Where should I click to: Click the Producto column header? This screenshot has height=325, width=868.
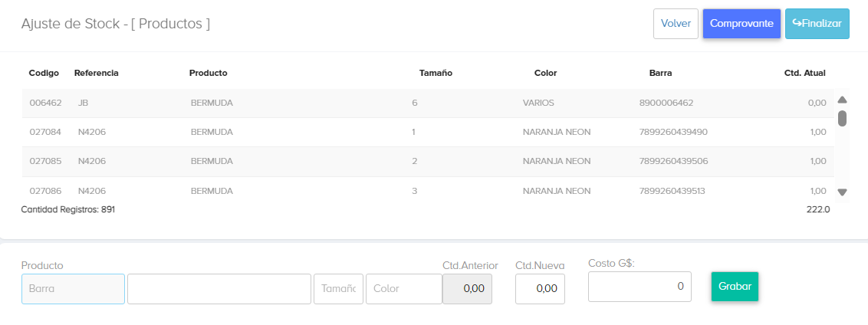pos(209,74)
